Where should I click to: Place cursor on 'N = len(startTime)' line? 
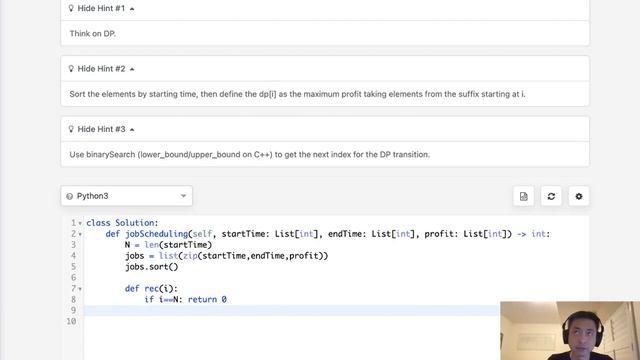point(168,244)
